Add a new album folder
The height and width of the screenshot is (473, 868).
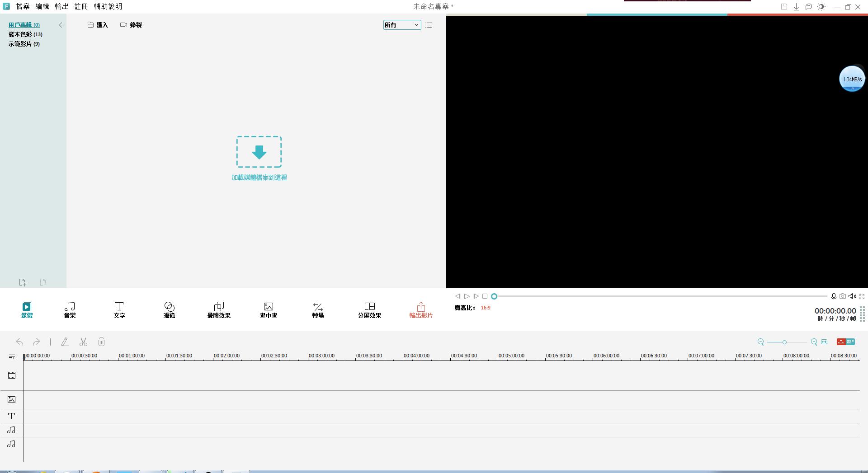tap(23, 282)
